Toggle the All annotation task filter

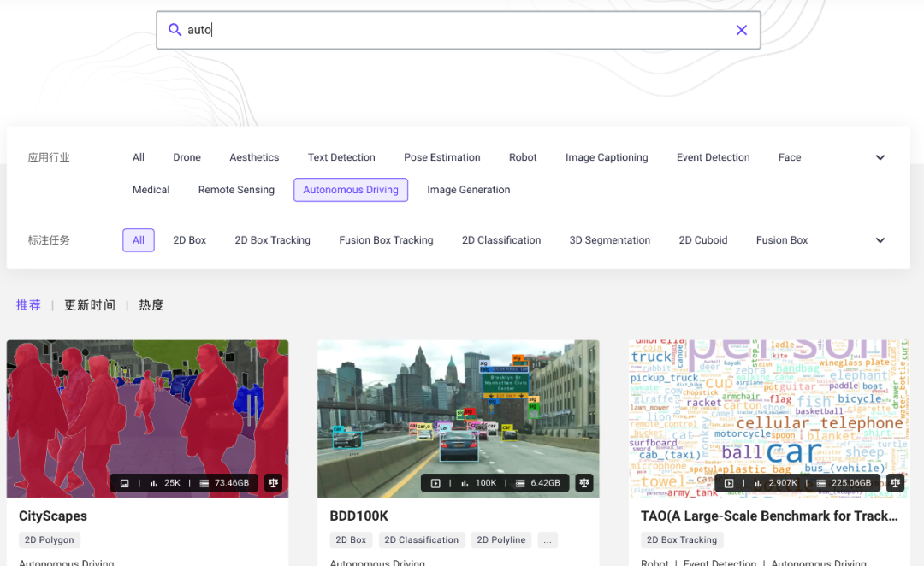coord(139,240)
